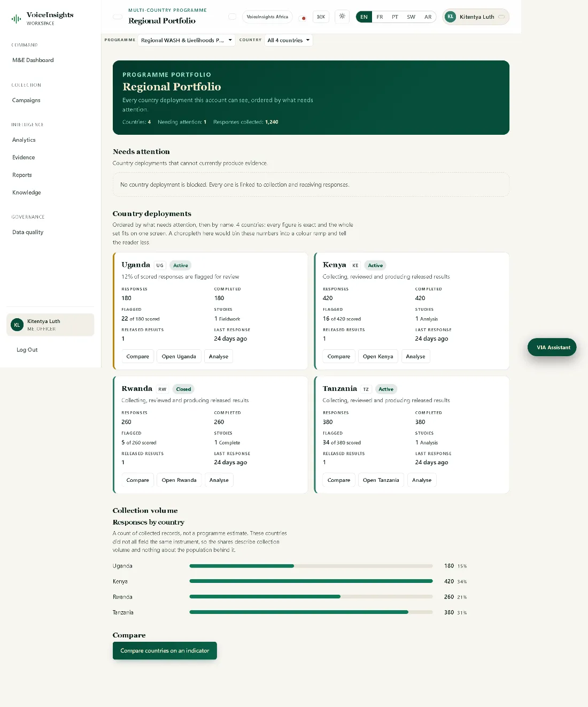Open the Programme dropdown
This screenshot has width=588, height=707.
[187, 40]
